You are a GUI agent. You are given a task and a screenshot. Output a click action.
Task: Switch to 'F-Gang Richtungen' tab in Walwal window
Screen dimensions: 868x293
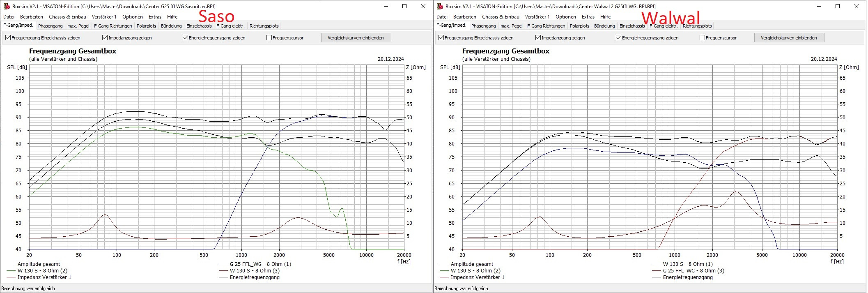tap(546, 26)
